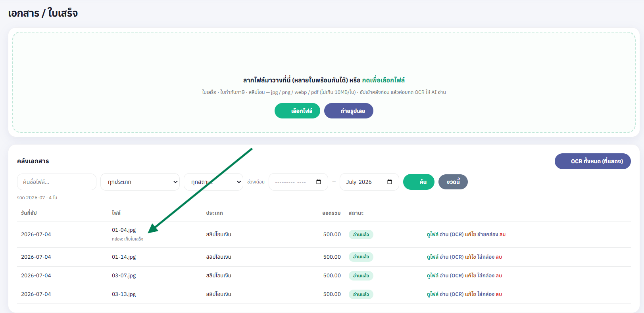The image size is (644, 313).
Task: Click ใส่กล่อง for 01-14.jpg
Action: [486, 257]
